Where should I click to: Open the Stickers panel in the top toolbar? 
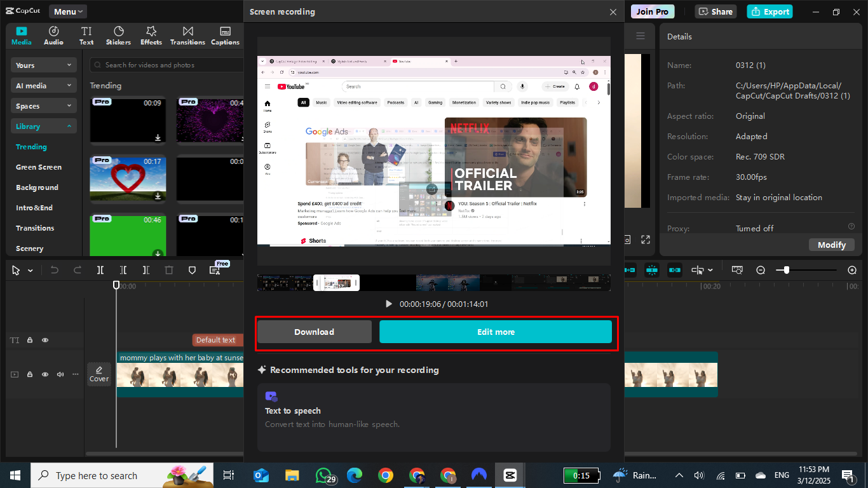coord(118,34)
